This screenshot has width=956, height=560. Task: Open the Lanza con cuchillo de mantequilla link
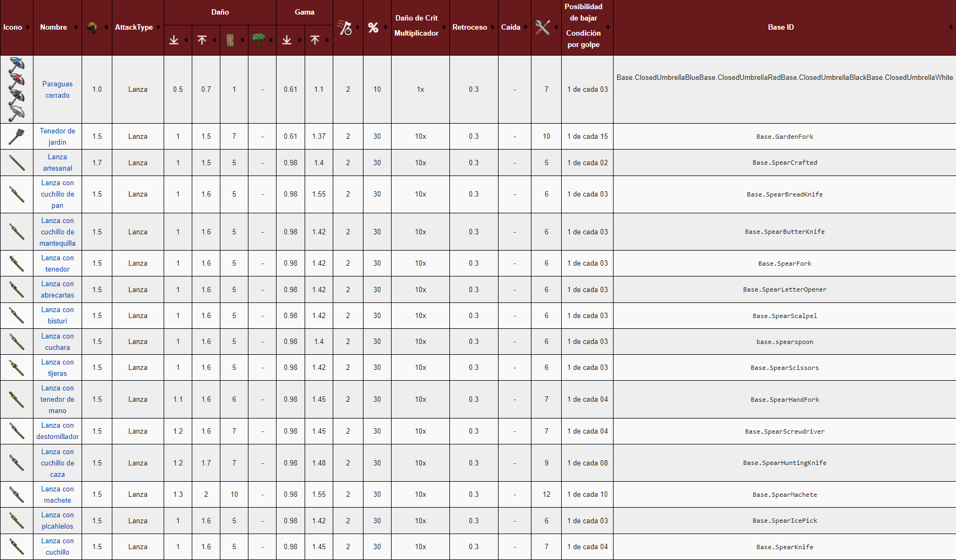[57, 232]
